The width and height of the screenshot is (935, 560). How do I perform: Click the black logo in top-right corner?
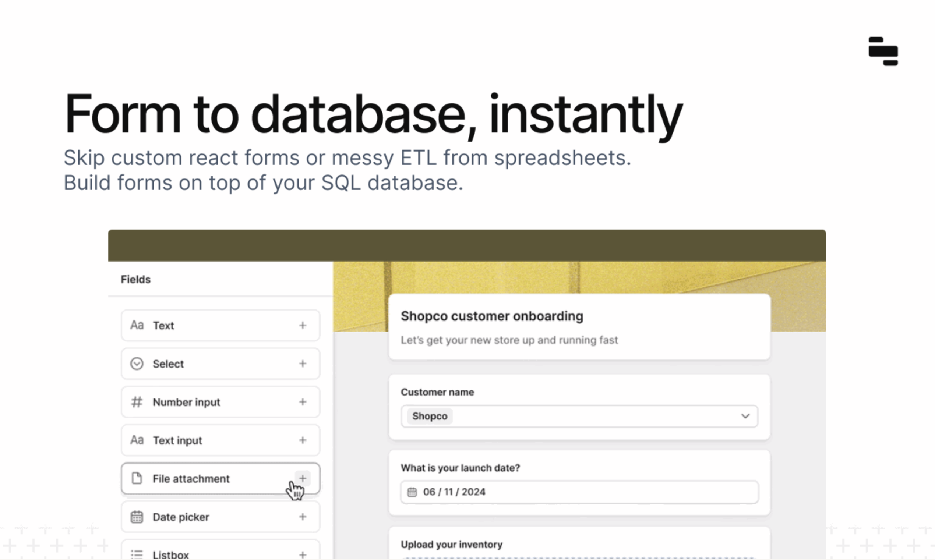tap(883, 51)
